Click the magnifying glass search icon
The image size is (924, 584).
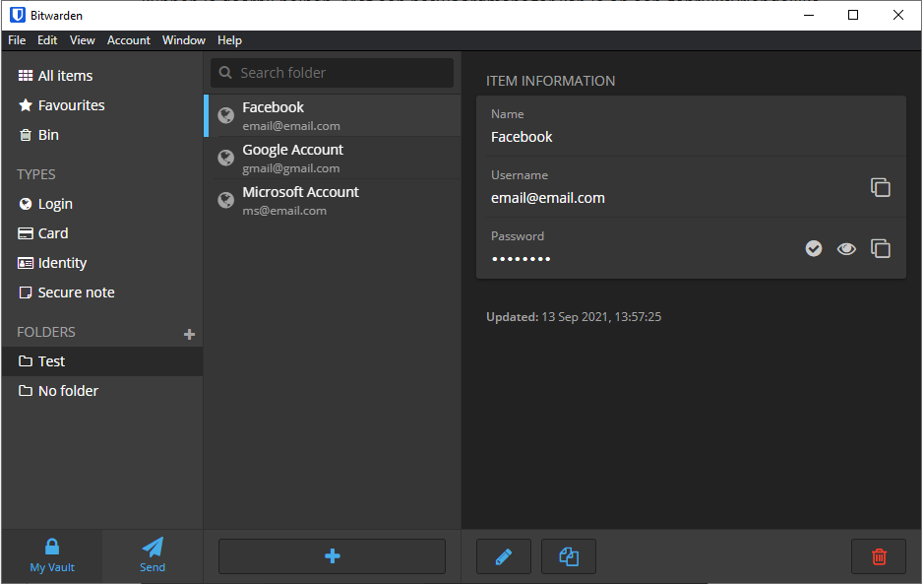click(x=225, y=73)
